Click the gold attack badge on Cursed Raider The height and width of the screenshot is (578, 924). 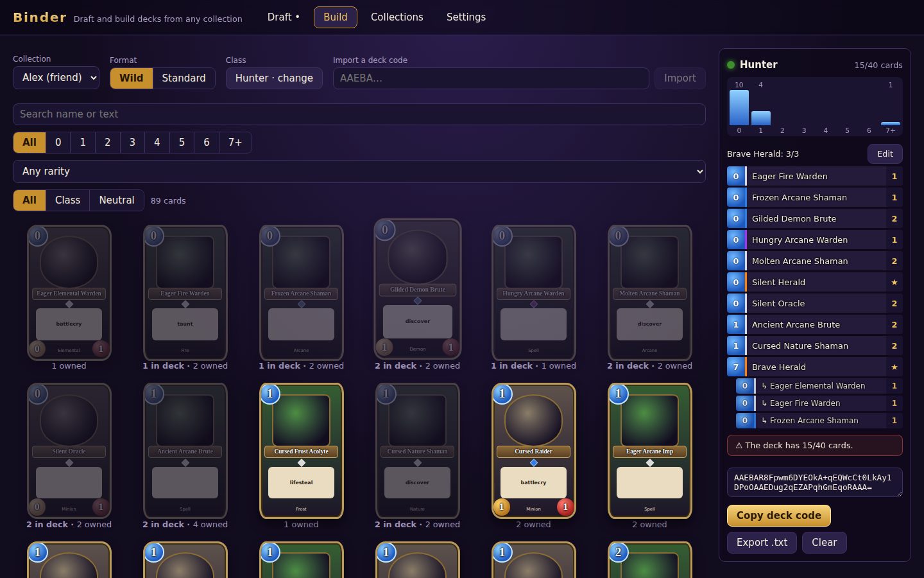501,507
